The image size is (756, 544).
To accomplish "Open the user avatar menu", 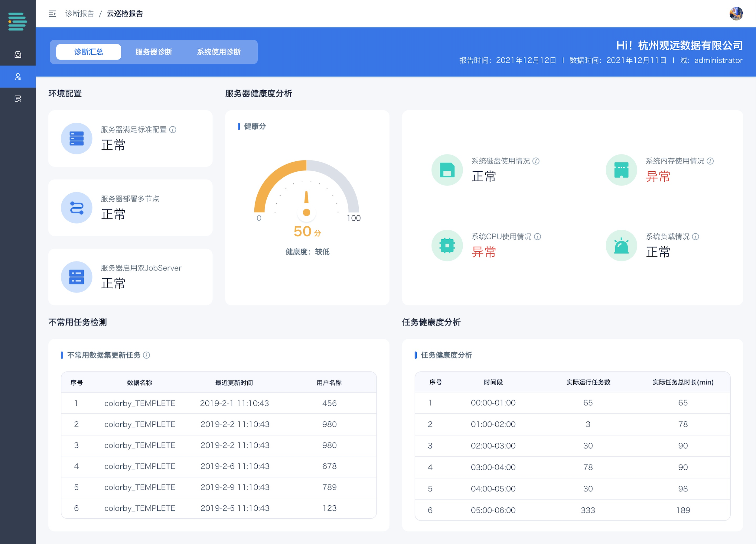I will point(736,14).
